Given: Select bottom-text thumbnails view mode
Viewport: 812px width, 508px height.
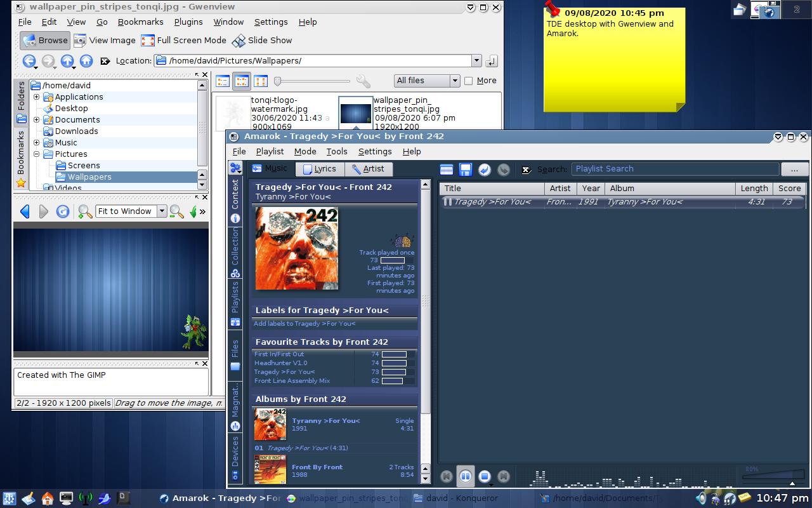Looking at the screenshot, I should (261, 81).
